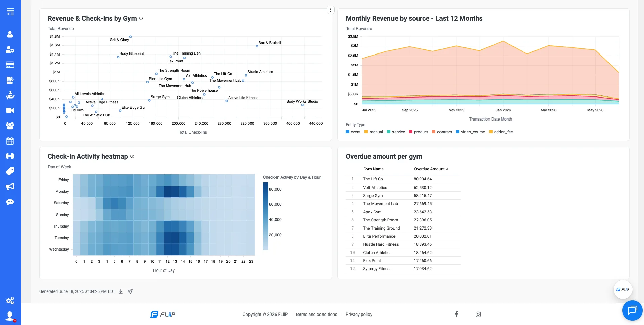644x325 pixels.
Task: Open the terms and conditions link
Action: [x=316, y=315]
